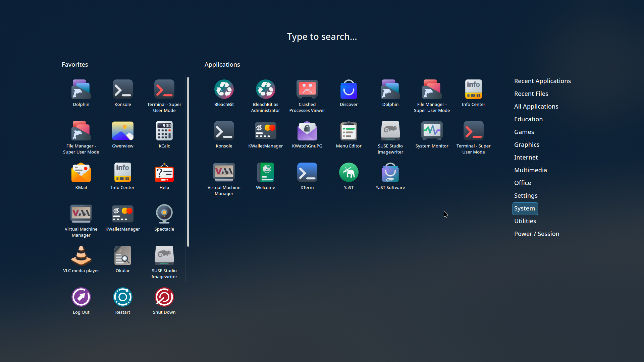Open Power / Session category
This screenshot has width=644, height=362.
point(537,234)
